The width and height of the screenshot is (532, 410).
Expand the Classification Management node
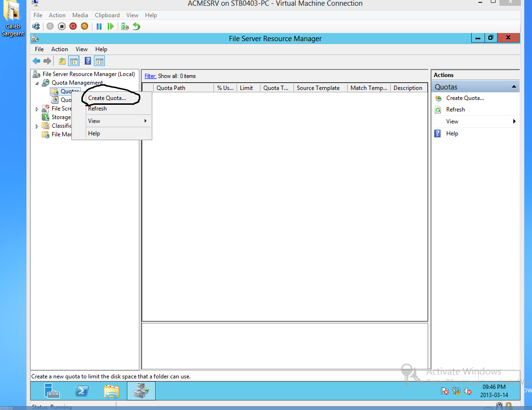point(37,126)
